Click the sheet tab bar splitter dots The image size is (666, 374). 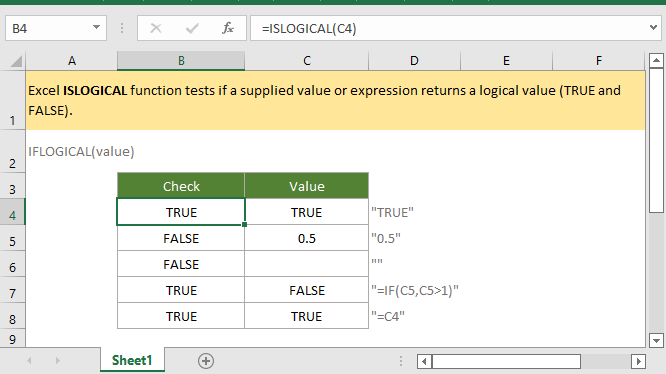pyautogui.click(x=401, y=361)
